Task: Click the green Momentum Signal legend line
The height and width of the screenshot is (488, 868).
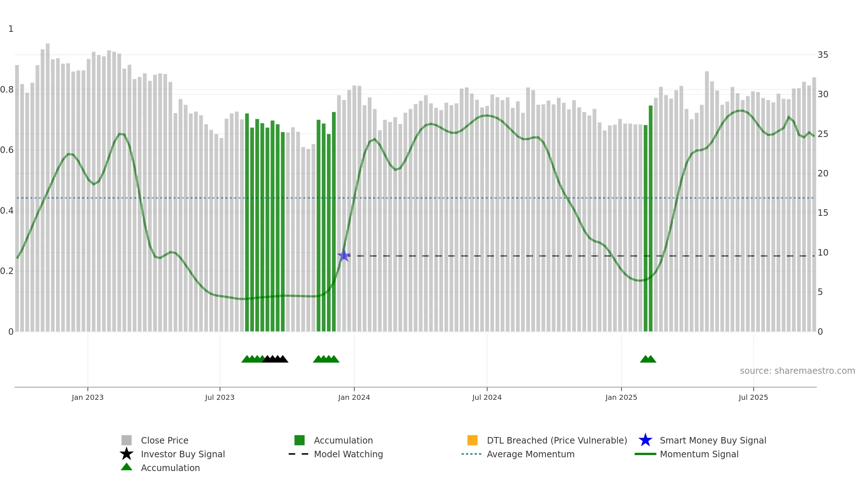Action: tap(645, 454)
